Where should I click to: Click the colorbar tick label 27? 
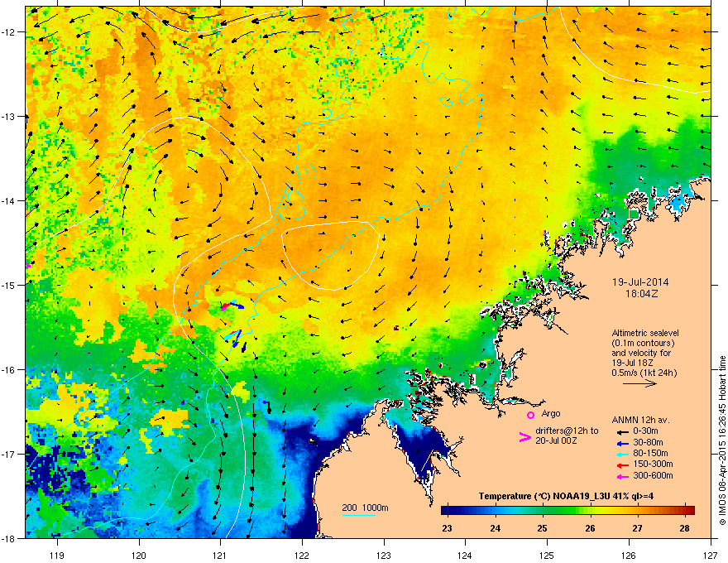coord(638,528)
